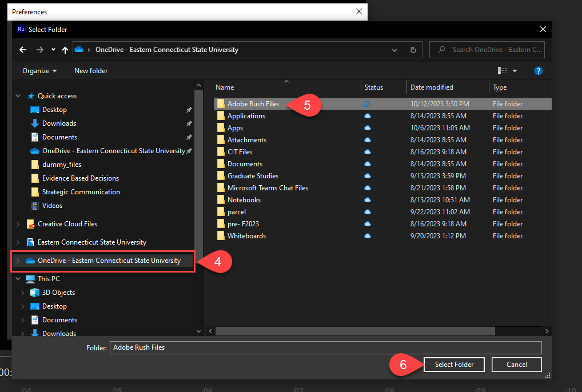Image resolution: width=582 pixels, height=392 pixels.
Task: Open the recent locations dropdown arrow
Action: (53, 50)
